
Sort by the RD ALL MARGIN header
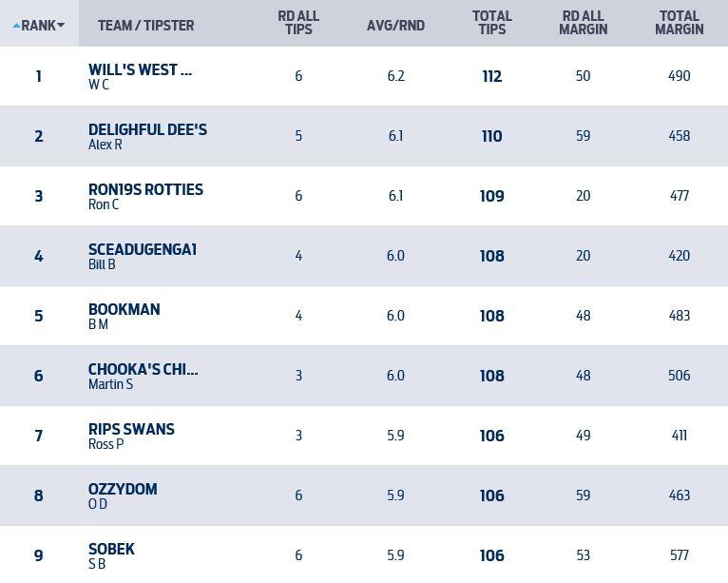click(583, 23)
